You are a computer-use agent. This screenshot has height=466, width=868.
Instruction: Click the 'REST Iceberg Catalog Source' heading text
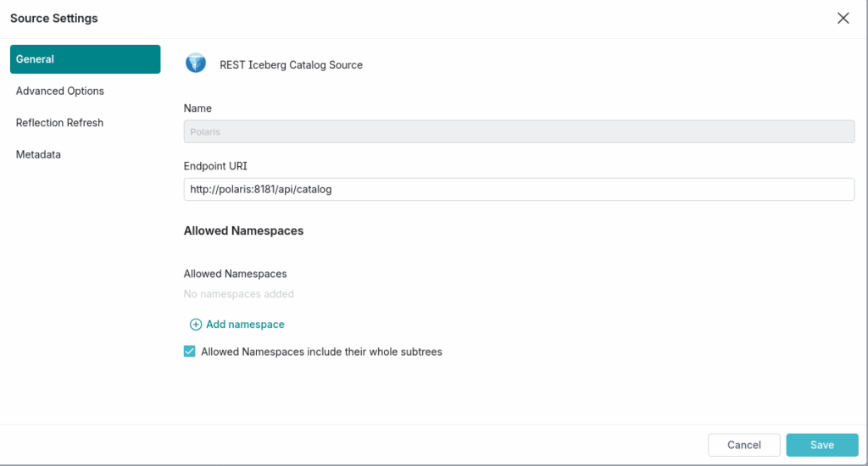coord(291,64)
